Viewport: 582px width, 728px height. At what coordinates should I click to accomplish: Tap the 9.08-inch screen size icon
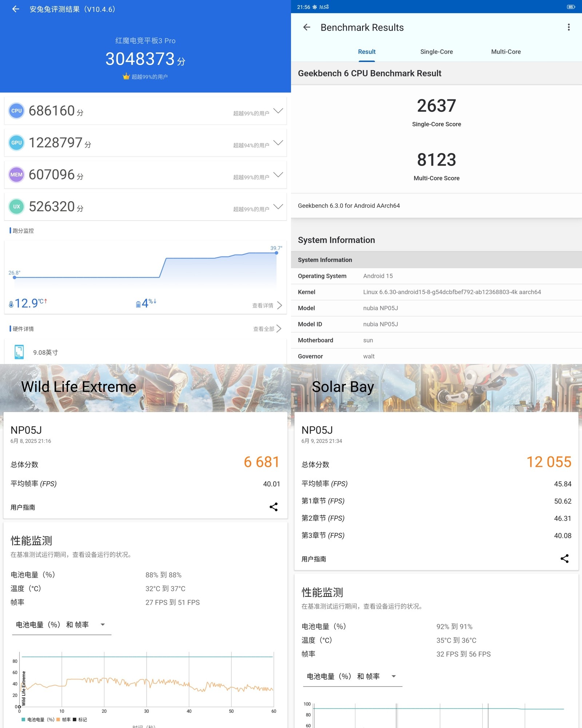click(19, 352)
